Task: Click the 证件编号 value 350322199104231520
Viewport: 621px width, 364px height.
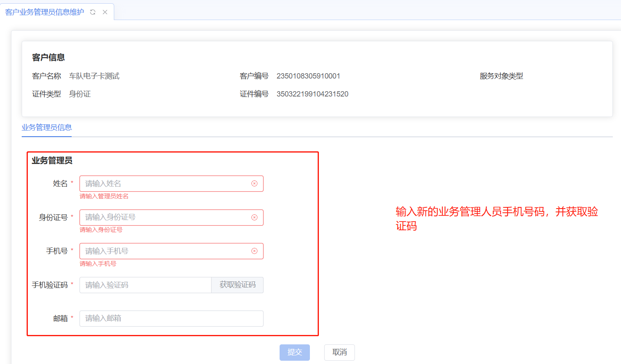Action: click(312, 94)
